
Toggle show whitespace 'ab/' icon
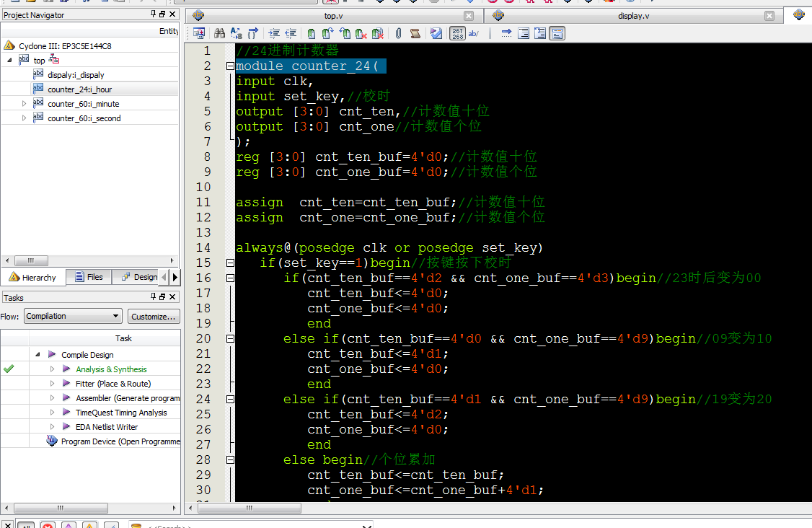coord(473,34)
